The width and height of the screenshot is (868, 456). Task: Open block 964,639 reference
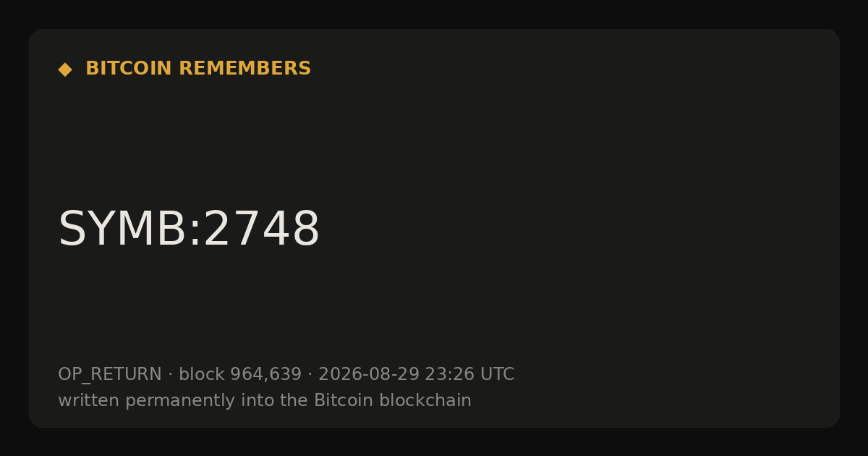(240, 375)
